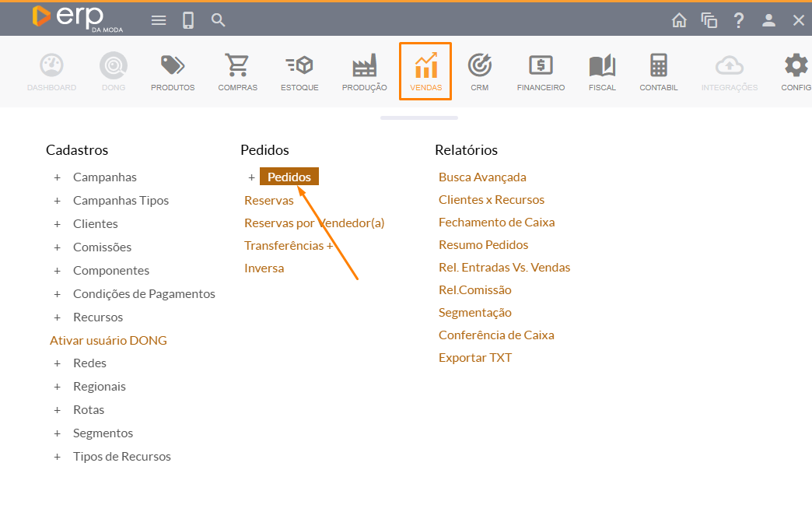This screenshot has height=526, width=812.
Task: Open the search magnifier in header
Action: pyautogui.click(x=219, y=20)
